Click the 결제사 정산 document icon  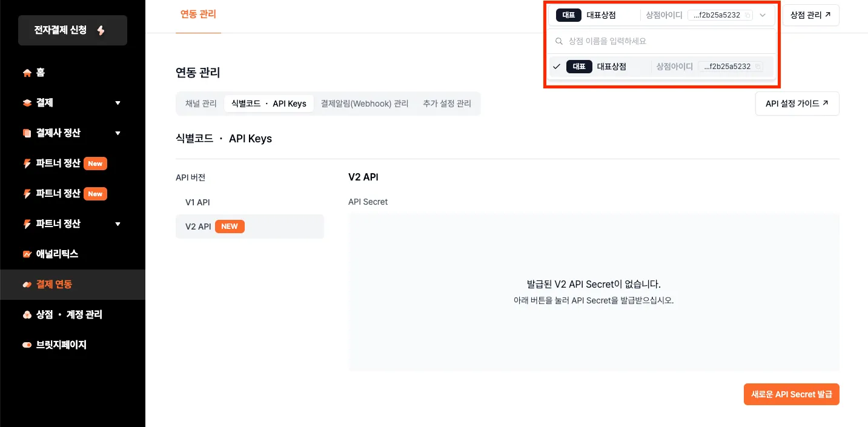click(x=27, y=133)
